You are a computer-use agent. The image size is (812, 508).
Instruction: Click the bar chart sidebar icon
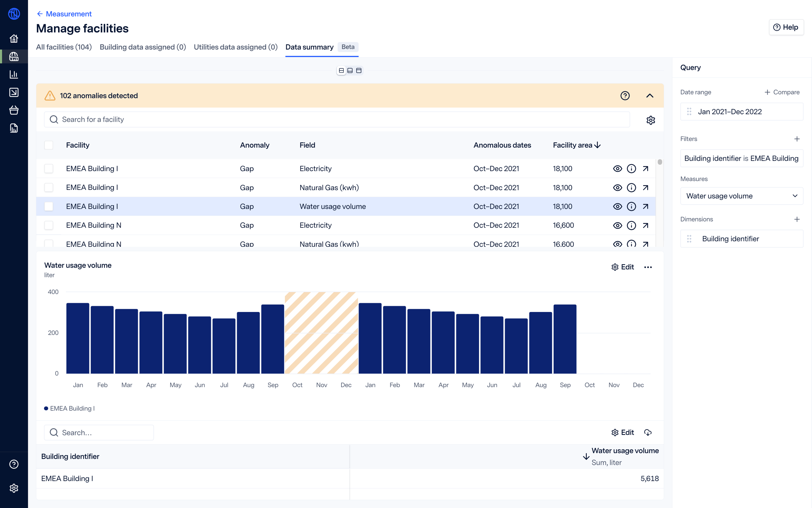click(x=14, y=74)
